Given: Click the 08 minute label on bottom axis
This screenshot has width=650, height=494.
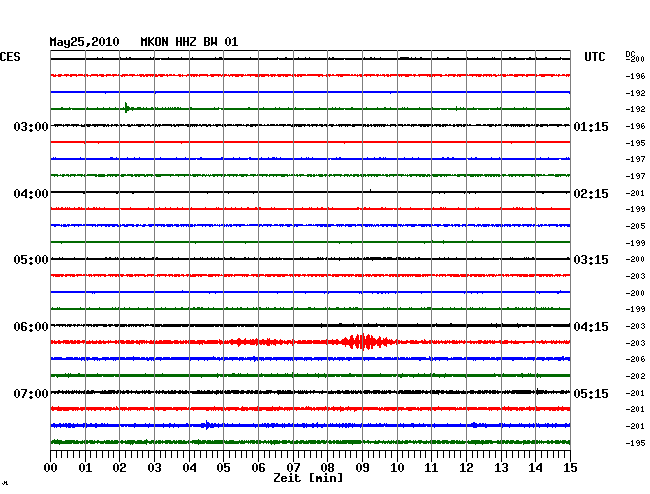Looking at the screenshot, I should pos(327,467).
